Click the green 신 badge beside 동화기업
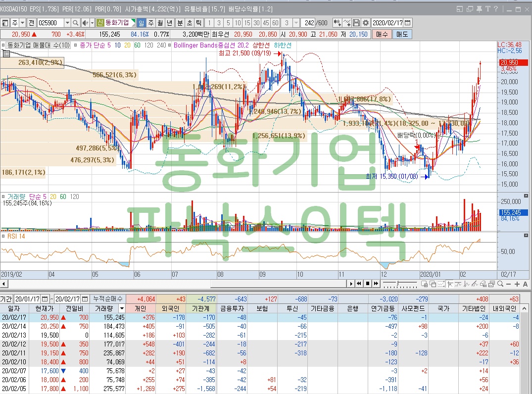Image resolution: width=532 pixels, height=394 pixels. (100, 23)
